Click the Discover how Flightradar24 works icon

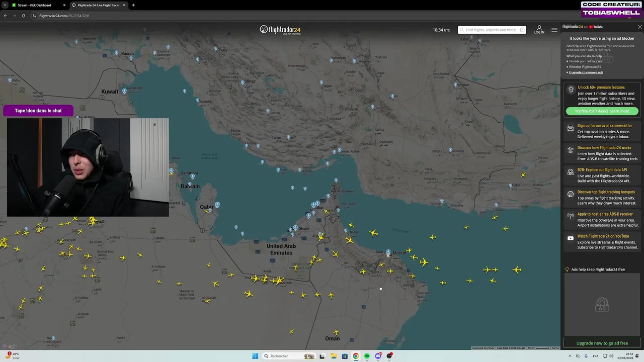tap(571, 150)
